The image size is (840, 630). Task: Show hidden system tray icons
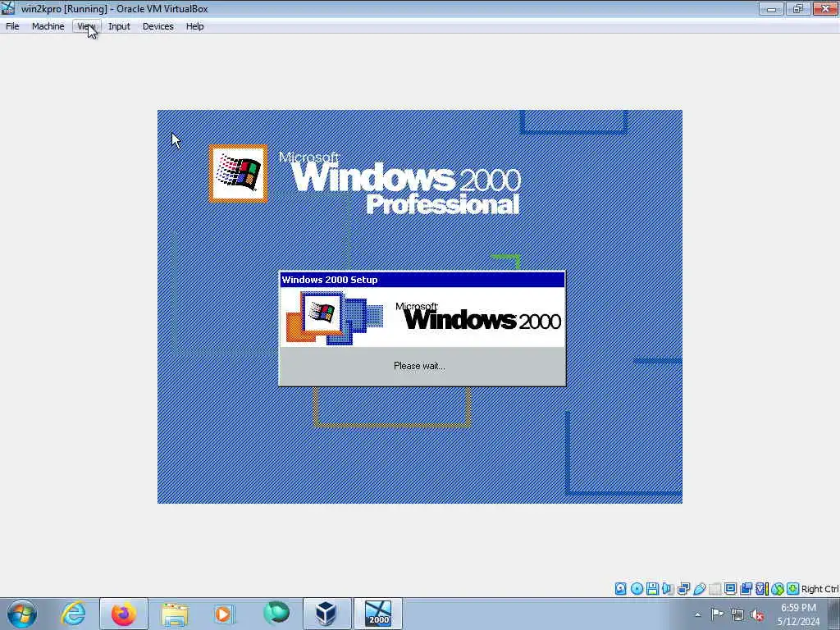pyautogui.click(x=697, y=614)
